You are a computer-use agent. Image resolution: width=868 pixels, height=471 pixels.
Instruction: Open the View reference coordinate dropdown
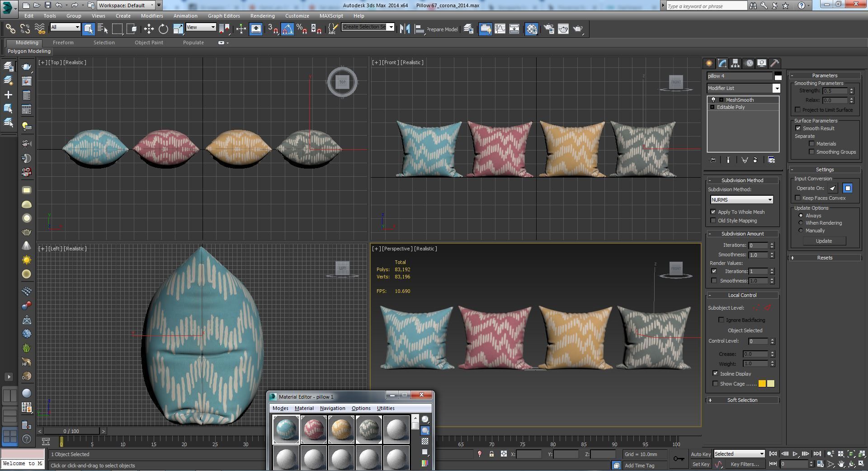coord(201,28)
